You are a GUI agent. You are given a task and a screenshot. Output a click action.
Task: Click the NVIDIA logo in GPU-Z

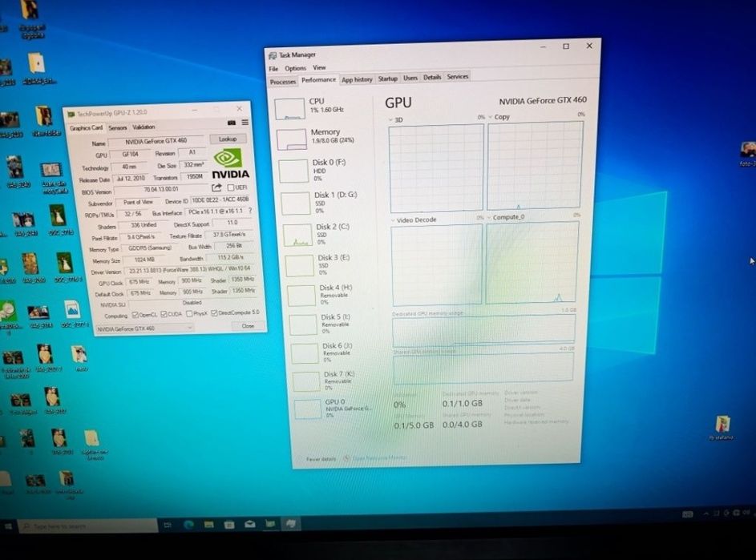point(230,164)
